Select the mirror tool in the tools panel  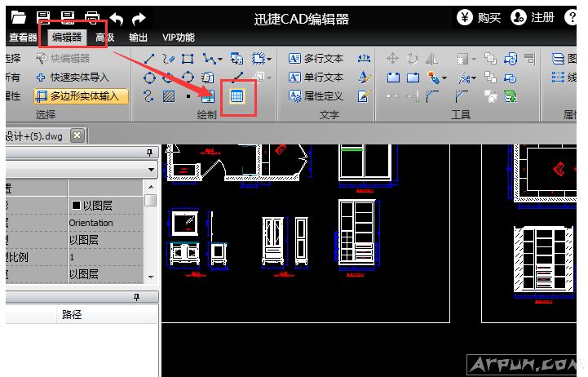click(x=431, y=59)
